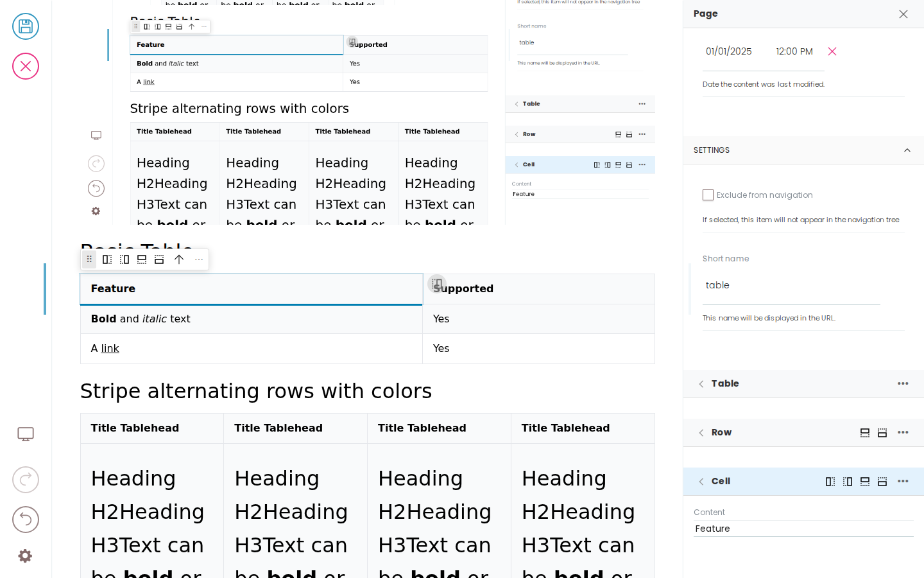Collapse the SETTINGS section chevron
The image size is (924, 578).
click(x=907, y=150)
